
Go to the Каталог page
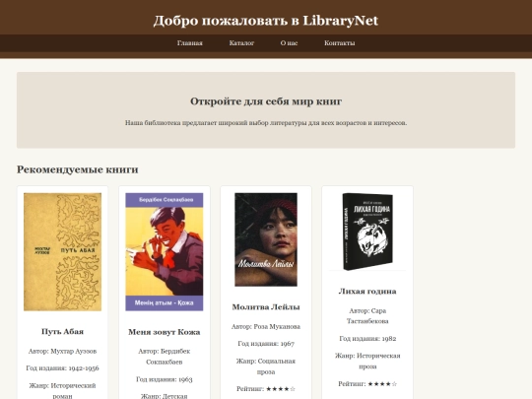tap(241, 43)
